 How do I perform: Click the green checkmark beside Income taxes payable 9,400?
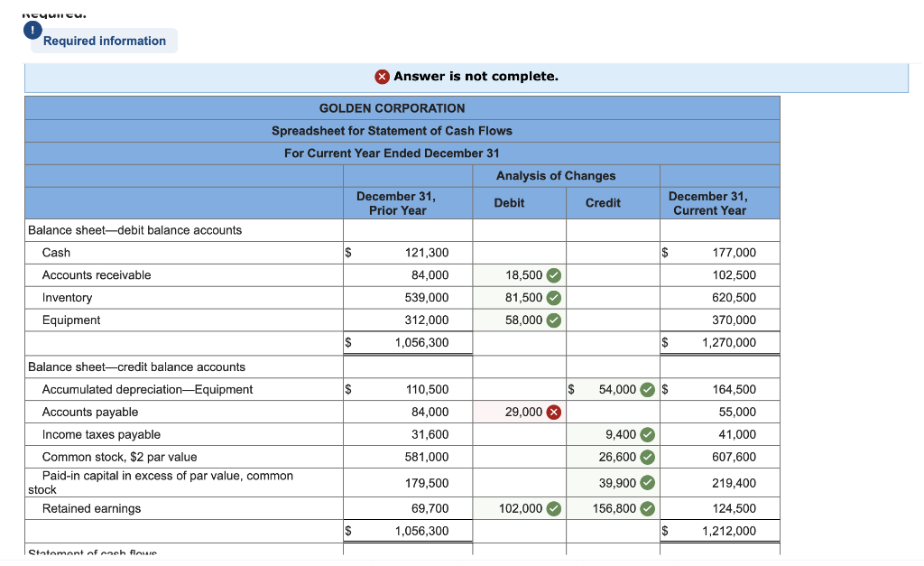646,434
